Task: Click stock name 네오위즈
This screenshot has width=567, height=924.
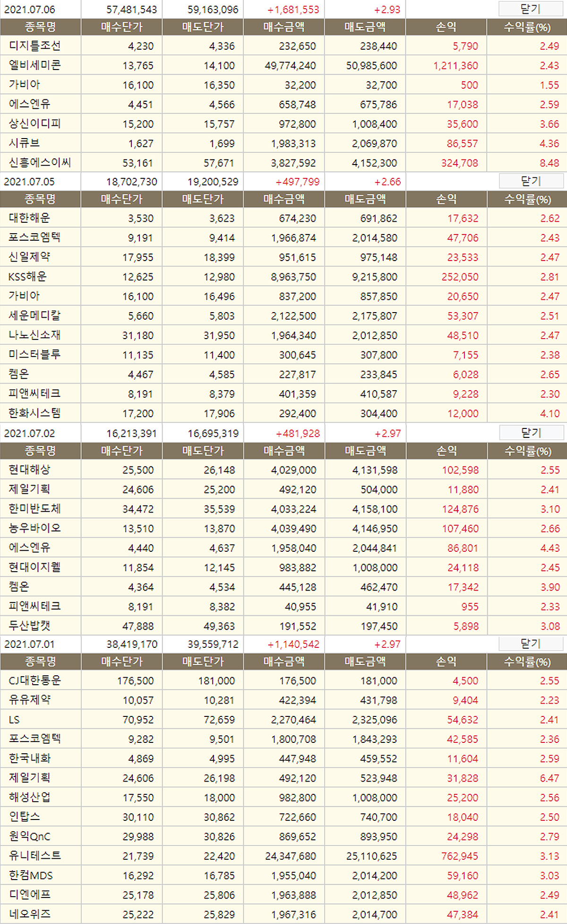Action: tap(29, 915)
